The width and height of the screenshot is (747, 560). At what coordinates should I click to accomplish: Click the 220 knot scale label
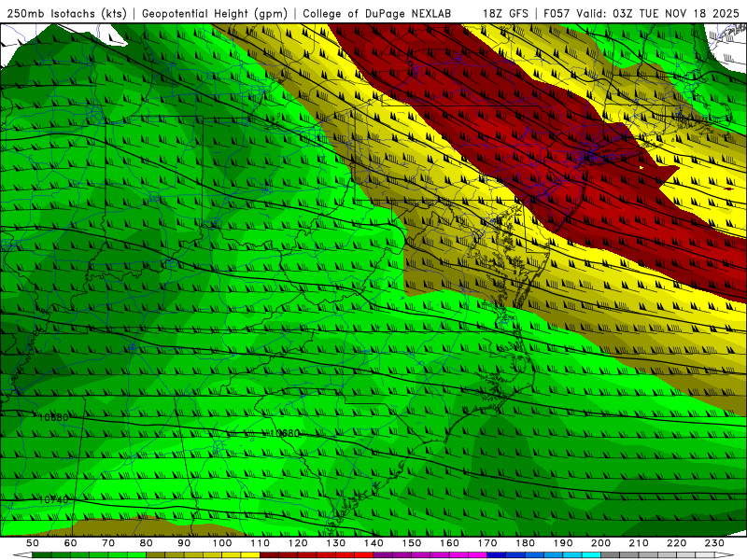[x=676, y=543]
